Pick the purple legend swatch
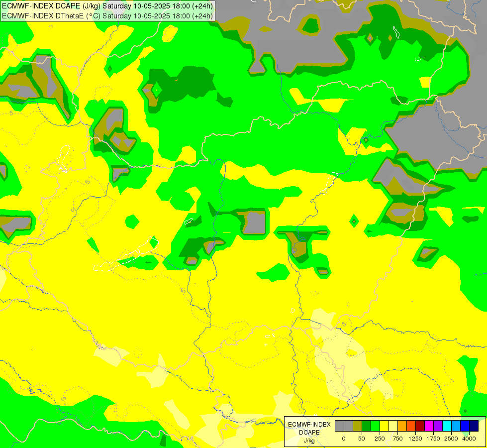The height and width of the screenshot is (448, 487). pos(438,426)
